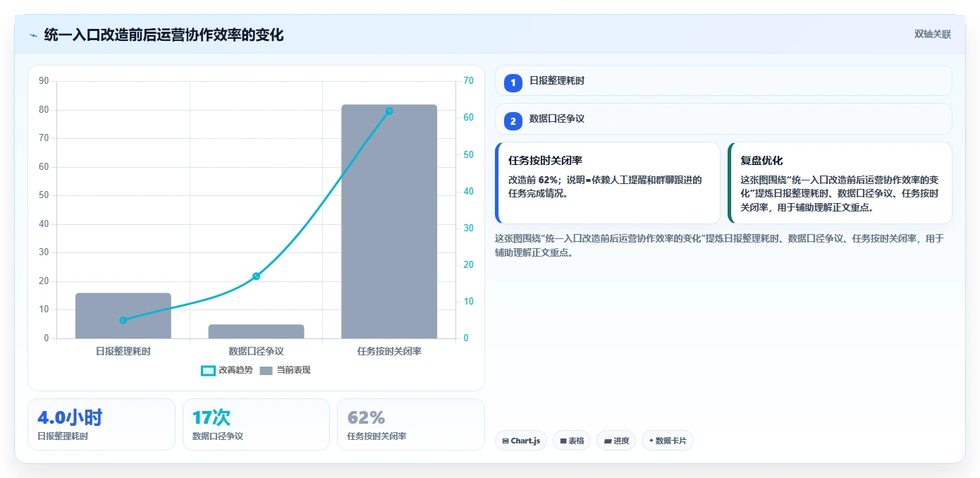
Task: Toggle the 当前表现 legend item
Action: pyautogui.click(x=285, y=370)
